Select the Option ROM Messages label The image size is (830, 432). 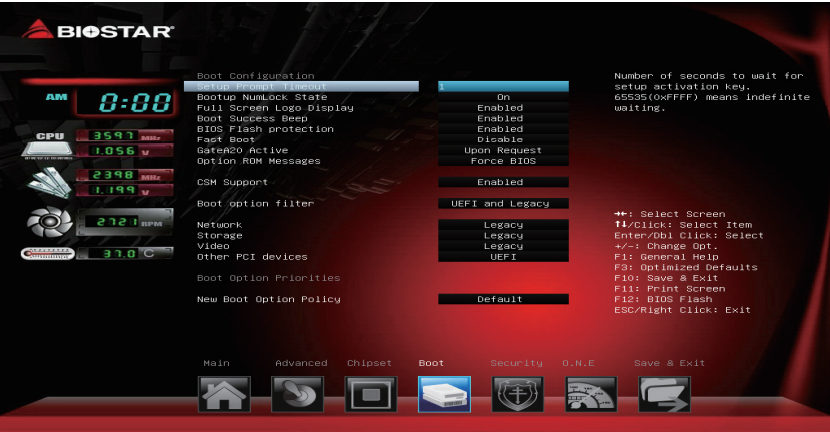(x=259, y=161)
